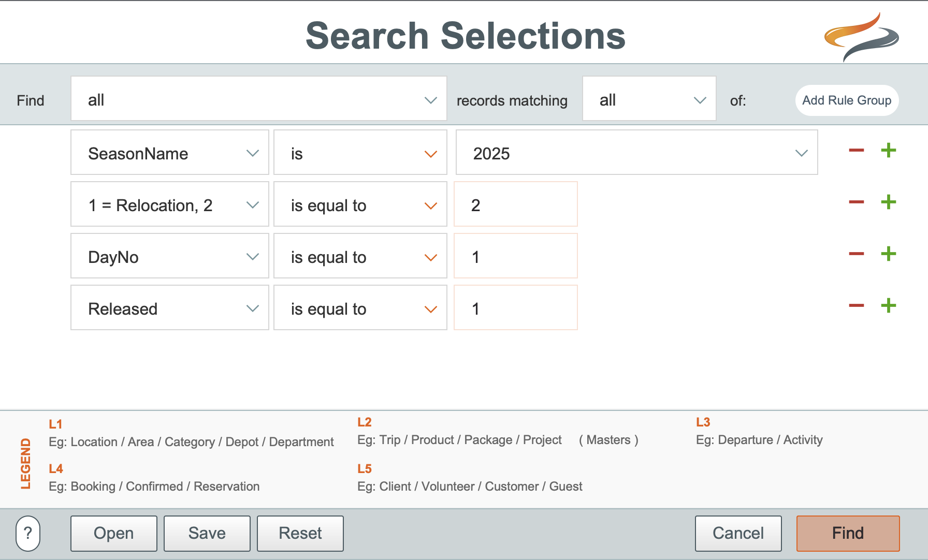
Task: Add a rule after the Released row
Action: [x=889, y=306]
